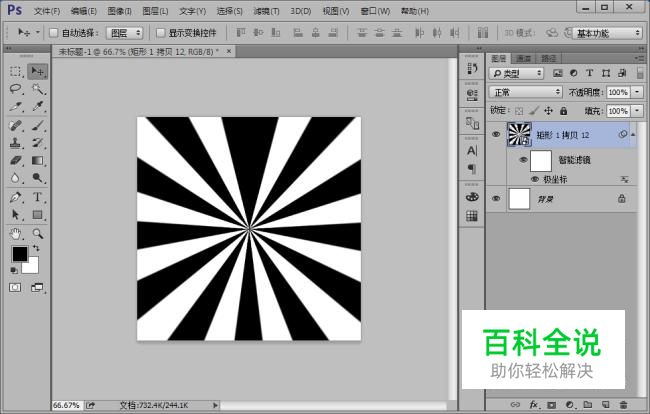The height and width of the screenshot is (414, 650).
Task: Select the Healing Brush tool
Action: pos(15,125)
